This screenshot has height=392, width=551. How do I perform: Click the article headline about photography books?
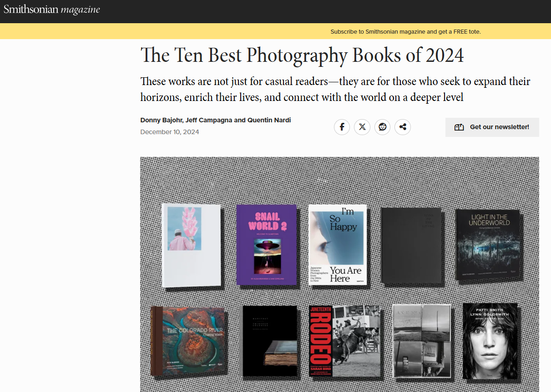coord(302,55)
